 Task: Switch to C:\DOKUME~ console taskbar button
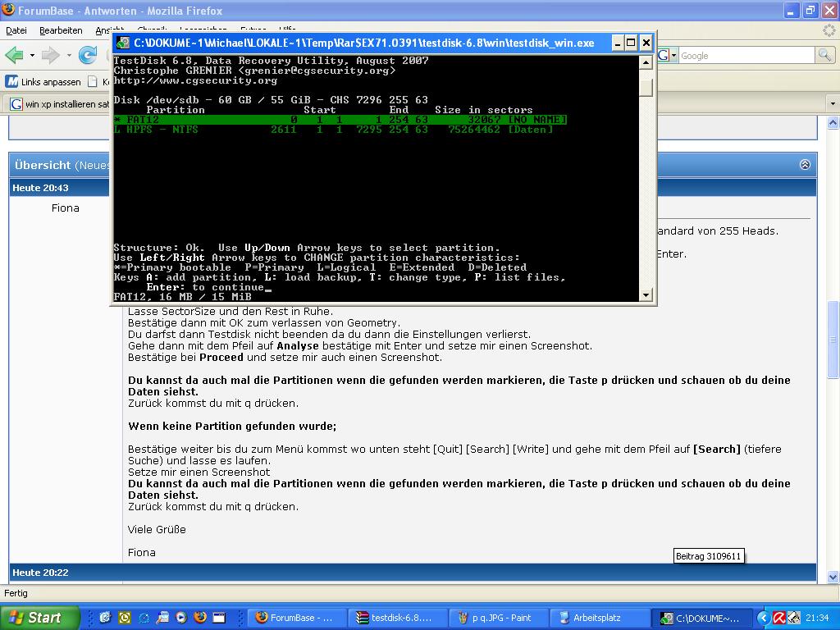pos(701,618)
